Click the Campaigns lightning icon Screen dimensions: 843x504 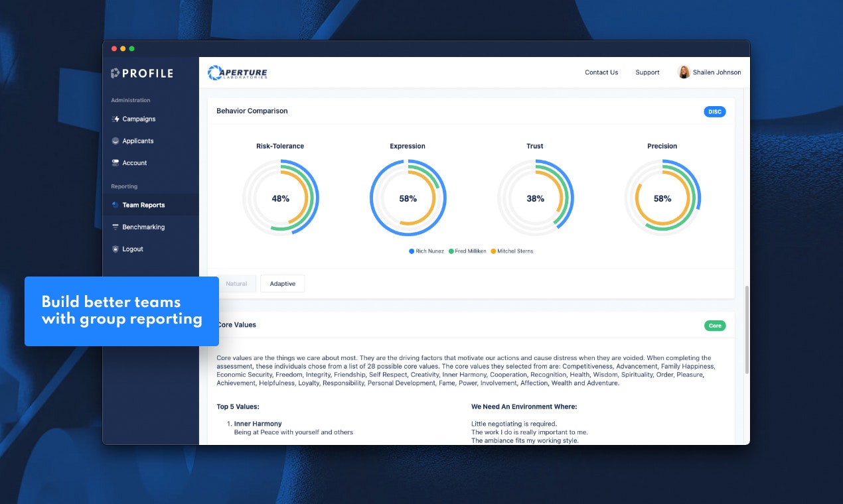(115, 119)
